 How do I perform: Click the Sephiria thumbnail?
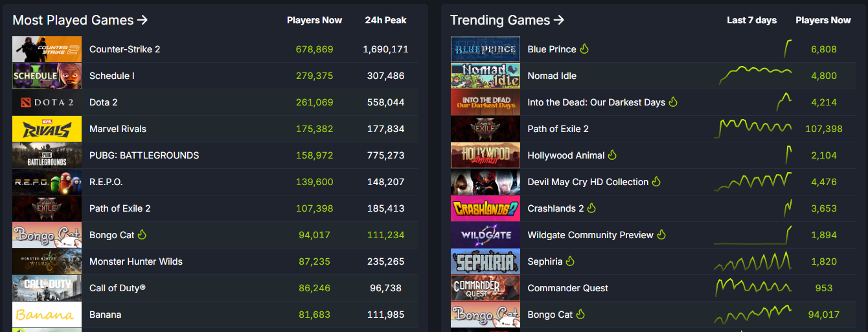pyautogui.click(x=485, y=261)
